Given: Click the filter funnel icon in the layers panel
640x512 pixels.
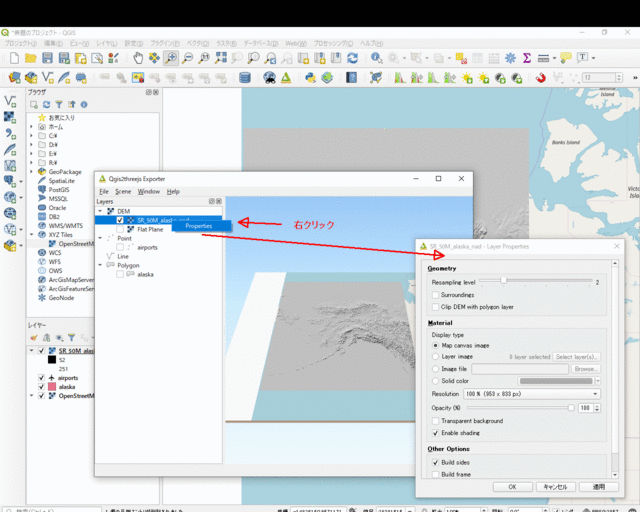Looking at the screenshot, I should pos(71,337).
